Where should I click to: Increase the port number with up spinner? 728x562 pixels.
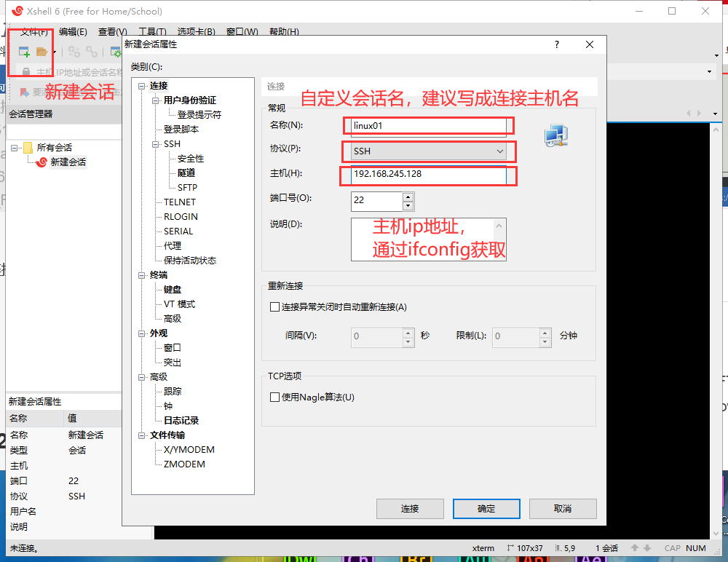(408, 197)
